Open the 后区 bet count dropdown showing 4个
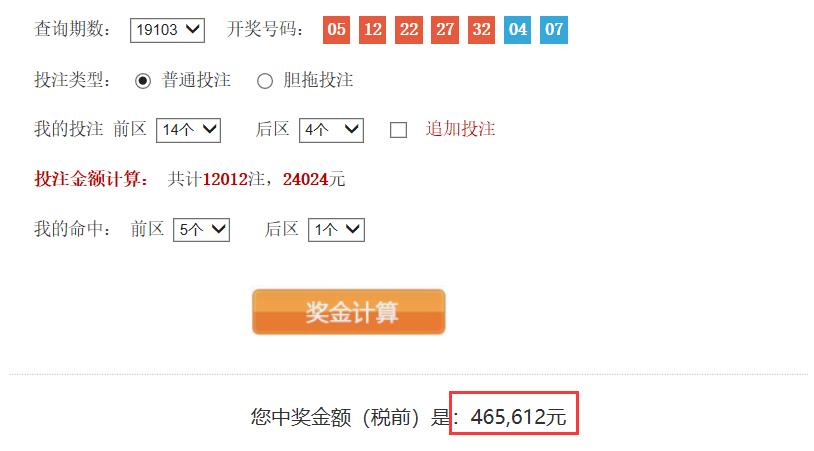The image size is (814, 451). pyautogui.click(x=331, y=130)
